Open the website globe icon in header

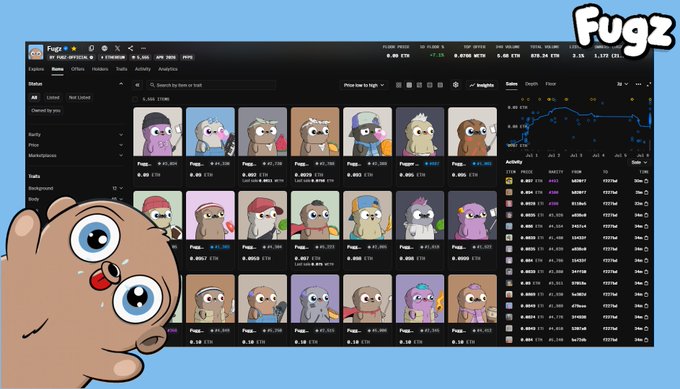(x=105, y=48)
